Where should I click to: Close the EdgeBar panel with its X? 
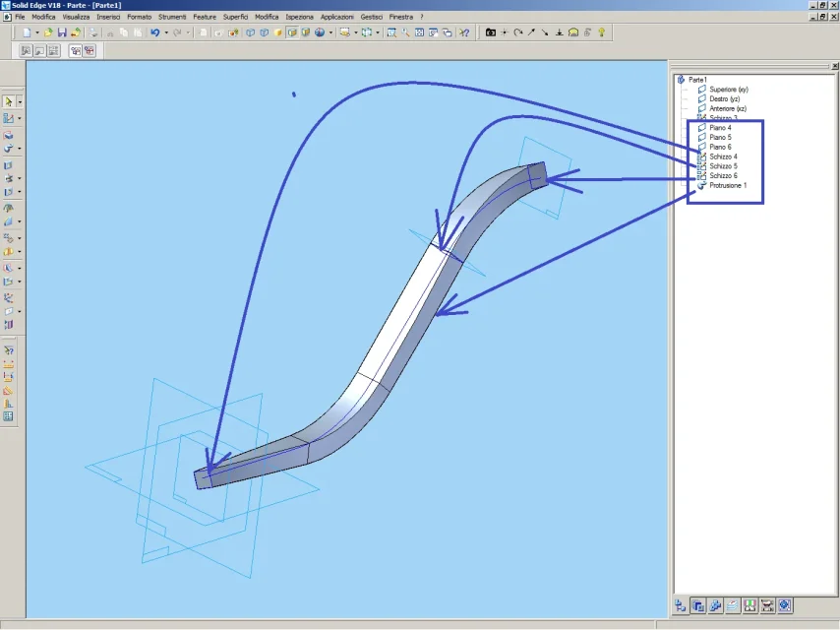pyautogui.click(x=835, y=66)
